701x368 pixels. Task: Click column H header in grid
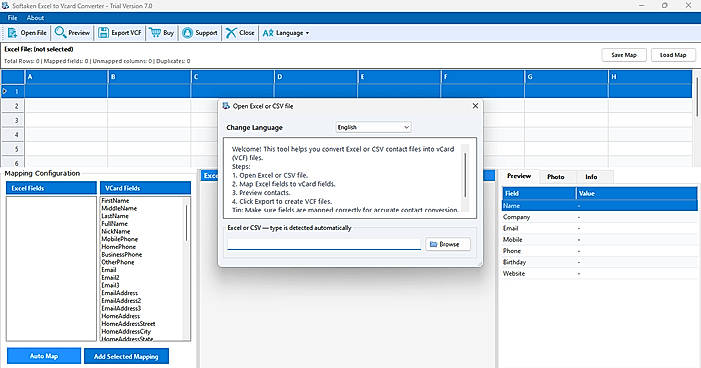(x=650, y=77)
